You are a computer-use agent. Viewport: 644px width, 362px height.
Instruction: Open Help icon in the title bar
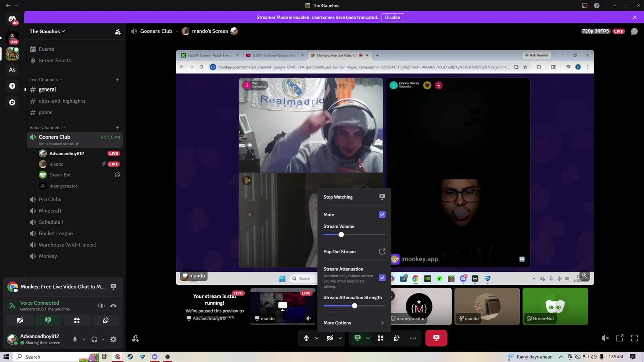coord(597,6)
